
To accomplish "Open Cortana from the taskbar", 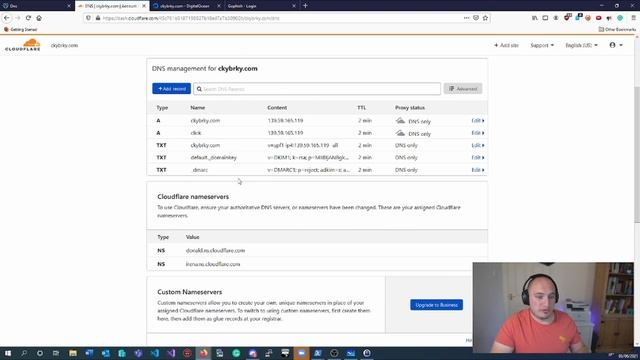I will pos(40,353).
